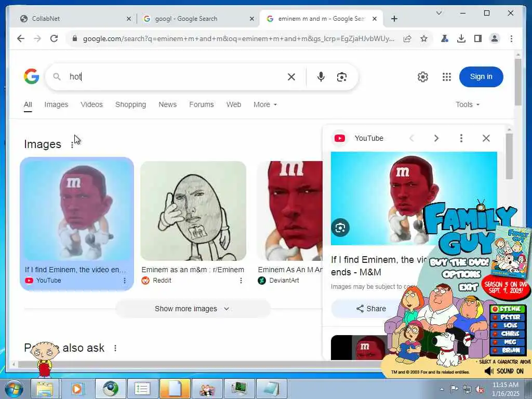532x399 pixels.
Task: Share this page via address bar icon
Action: 407,38
